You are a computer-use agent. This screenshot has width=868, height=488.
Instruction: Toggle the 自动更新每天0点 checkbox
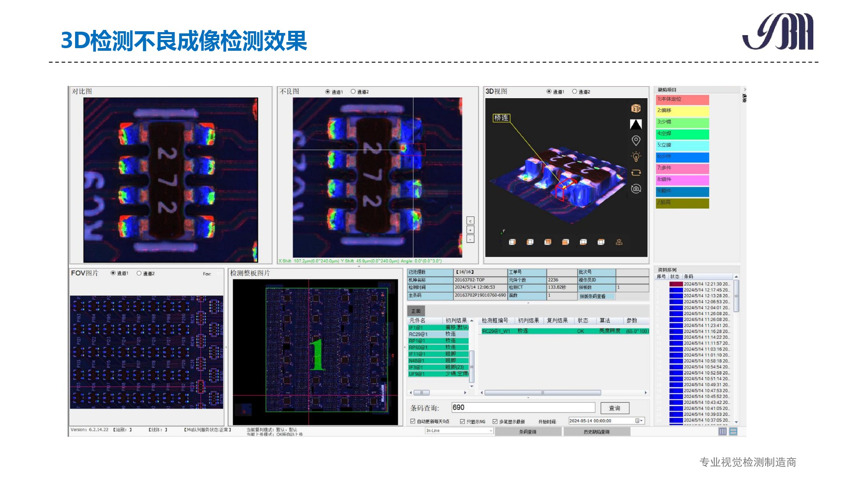tap(413, 421)
